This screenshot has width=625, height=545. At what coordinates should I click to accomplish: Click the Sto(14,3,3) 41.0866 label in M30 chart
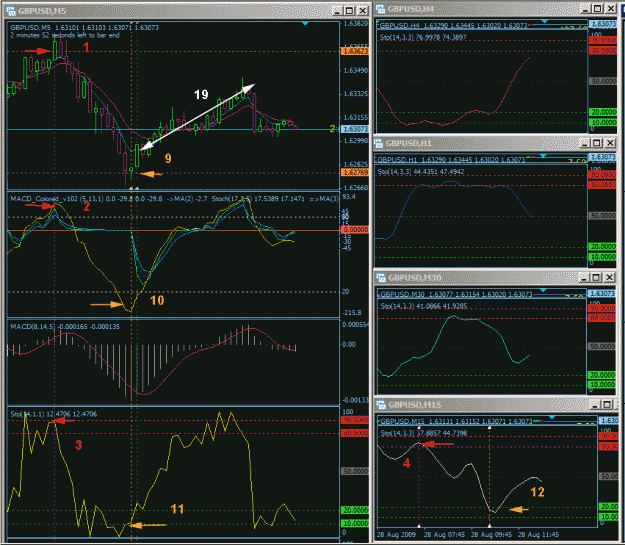424,306
